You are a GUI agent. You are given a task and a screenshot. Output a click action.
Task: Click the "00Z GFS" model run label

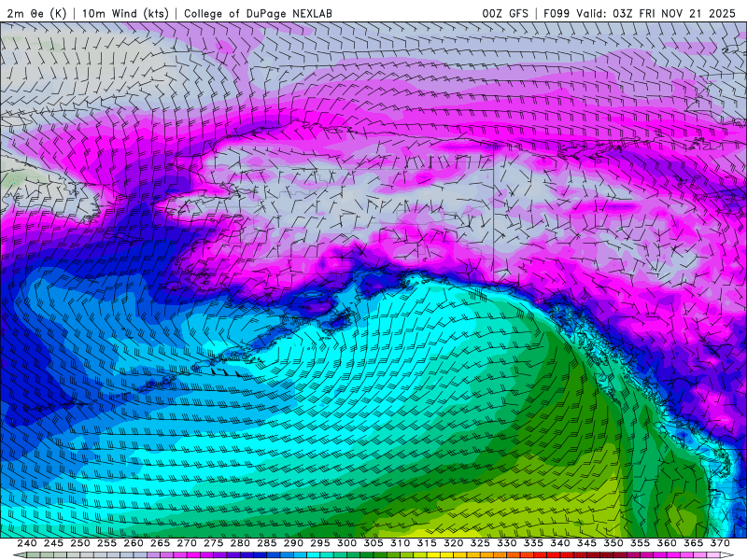505,13
